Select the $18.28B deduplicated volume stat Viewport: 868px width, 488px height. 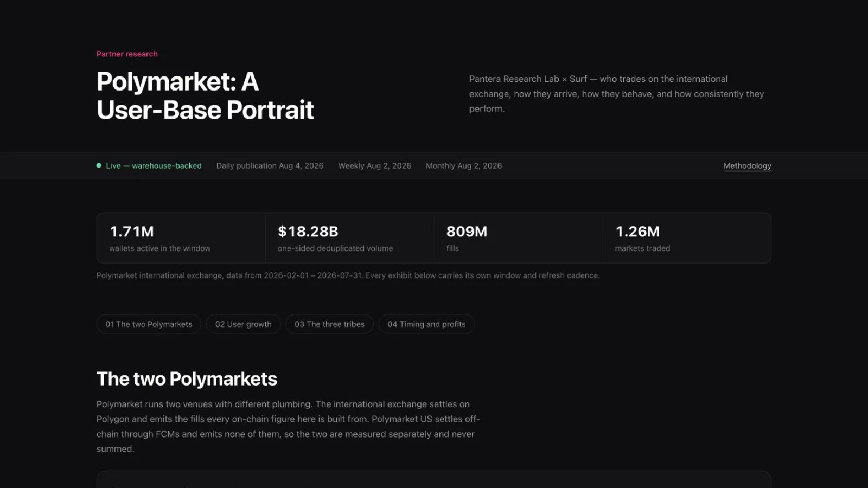[x=350, y=238]
